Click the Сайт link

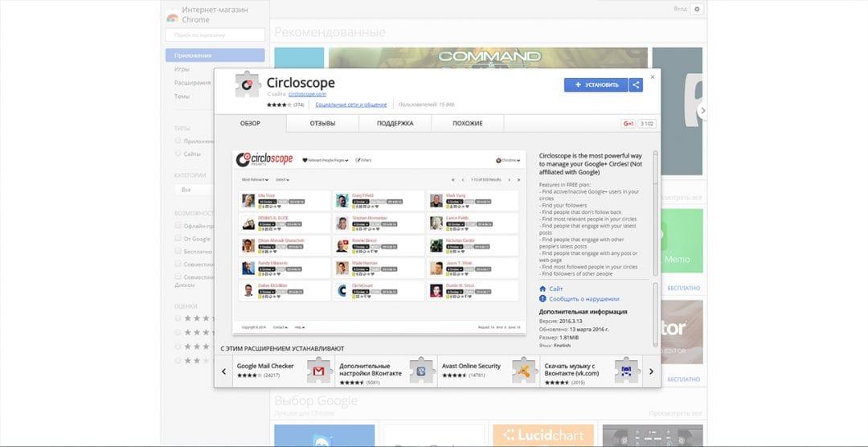(556, 289)
